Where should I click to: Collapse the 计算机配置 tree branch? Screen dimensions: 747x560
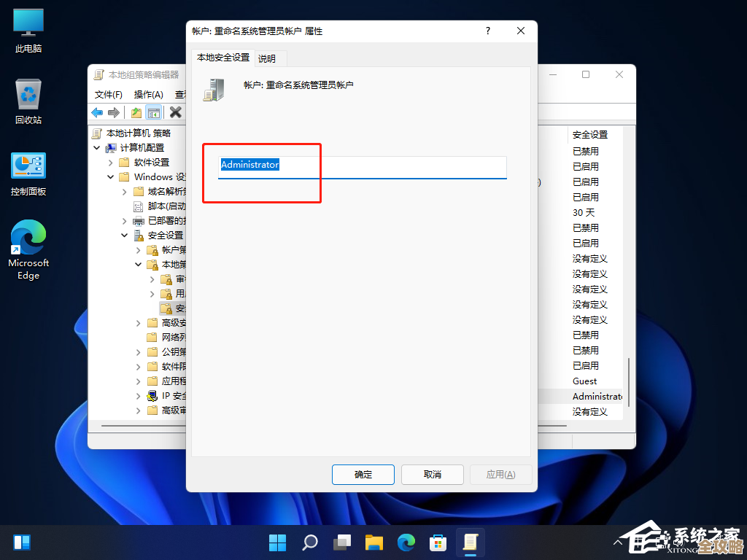96,147
